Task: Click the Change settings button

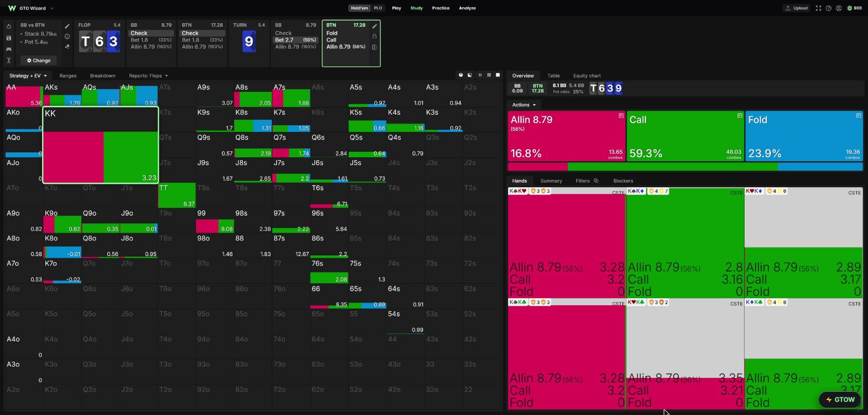Action: 39,60
